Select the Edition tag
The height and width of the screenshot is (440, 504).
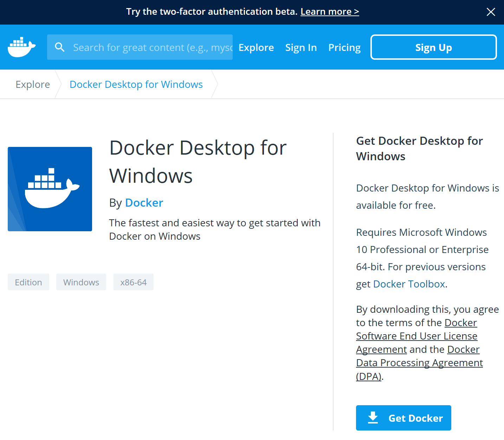(x=28, y=282)
